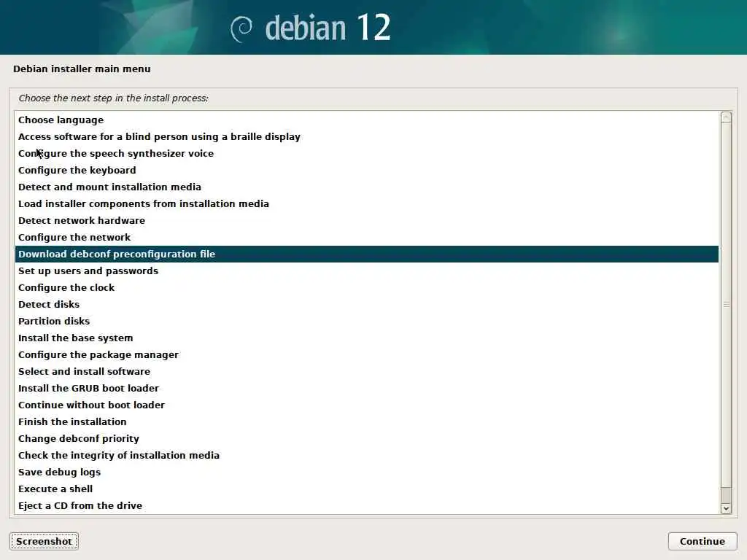The width and height of the screenshot is (747, 560).
Task: Select the Choose language step
Action: pos(366,120)
